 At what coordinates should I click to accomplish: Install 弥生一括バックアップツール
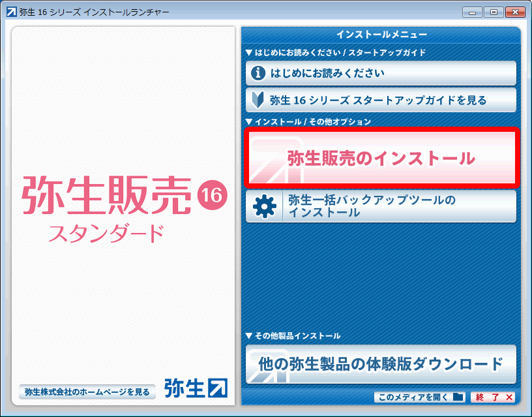click(381, 206)
